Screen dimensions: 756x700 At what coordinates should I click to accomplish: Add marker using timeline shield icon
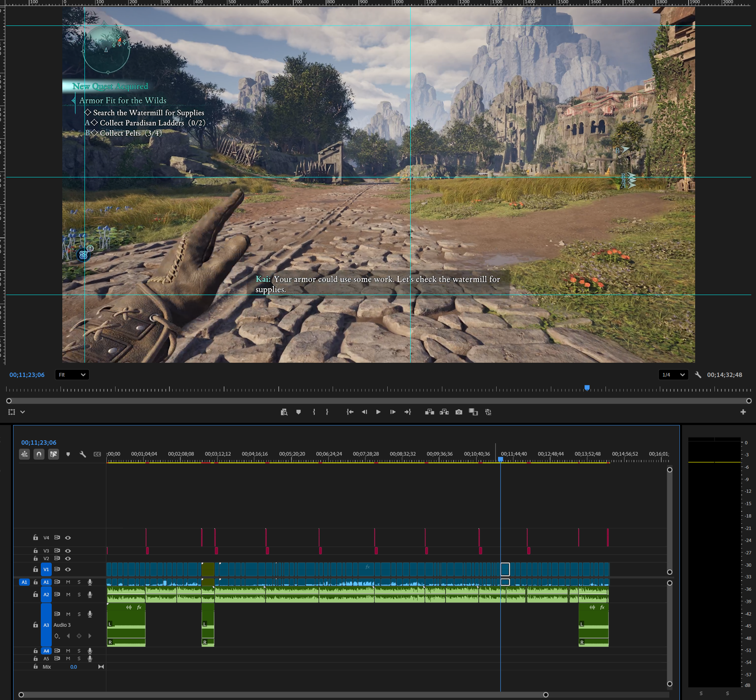pyautogui.click(x=68, y=454)
